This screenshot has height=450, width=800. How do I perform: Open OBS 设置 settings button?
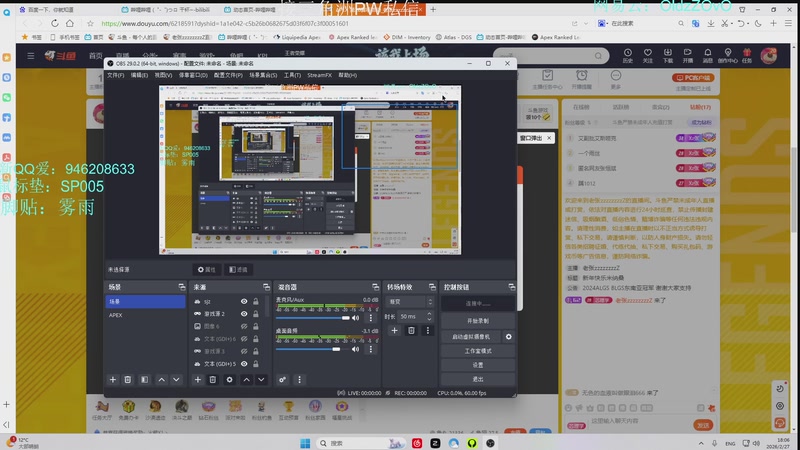click(x=478, y=365)
